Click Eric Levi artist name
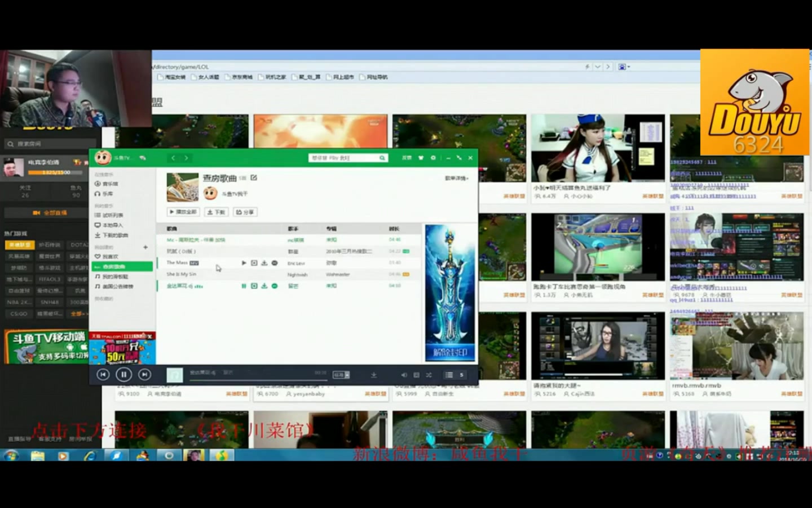 (296, 263)
